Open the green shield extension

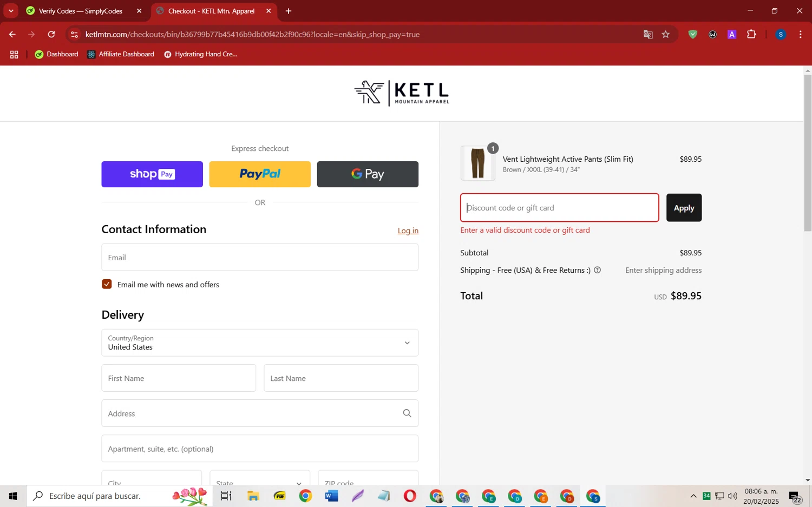[693, 34]
